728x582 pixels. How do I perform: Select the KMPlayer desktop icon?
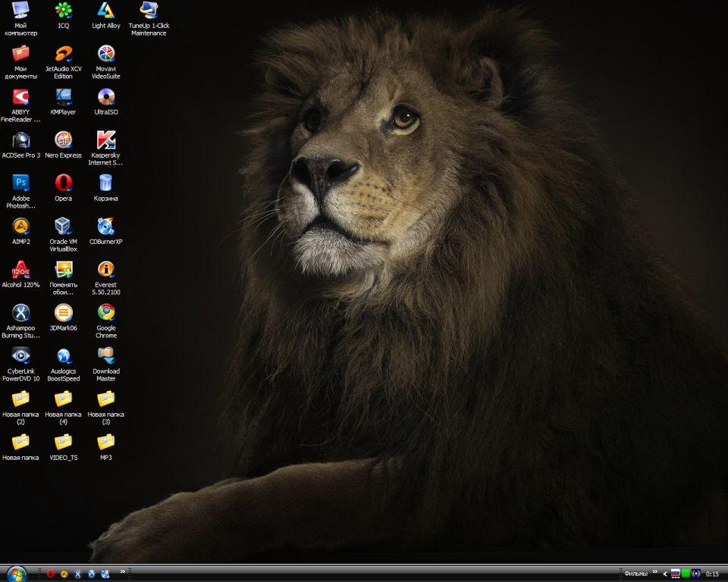64,97
